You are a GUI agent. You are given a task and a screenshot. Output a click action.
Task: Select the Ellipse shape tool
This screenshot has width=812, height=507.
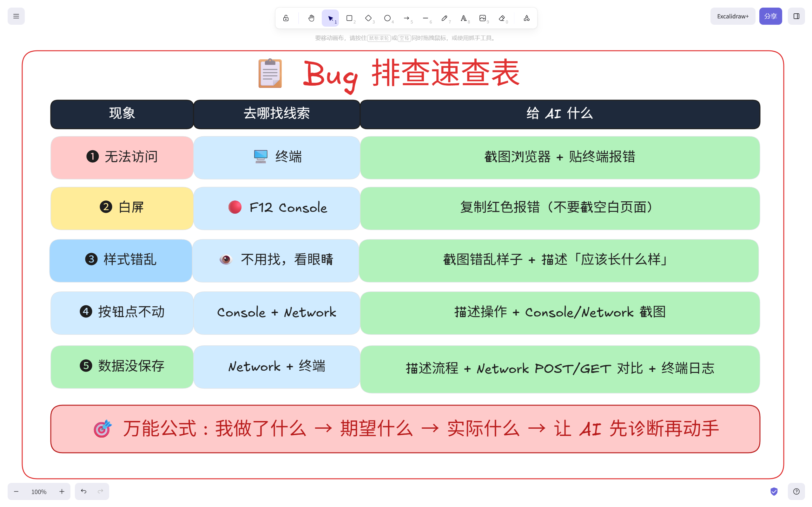pos(387,18)
